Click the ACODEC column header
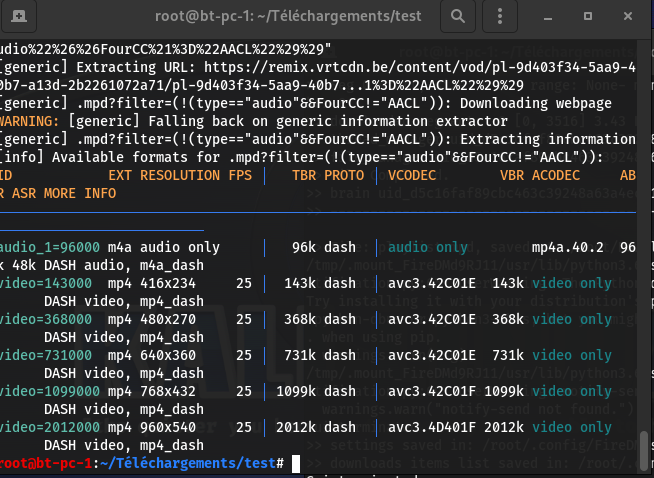The height and width of the screenshot is (478, 654). (556, 175)
